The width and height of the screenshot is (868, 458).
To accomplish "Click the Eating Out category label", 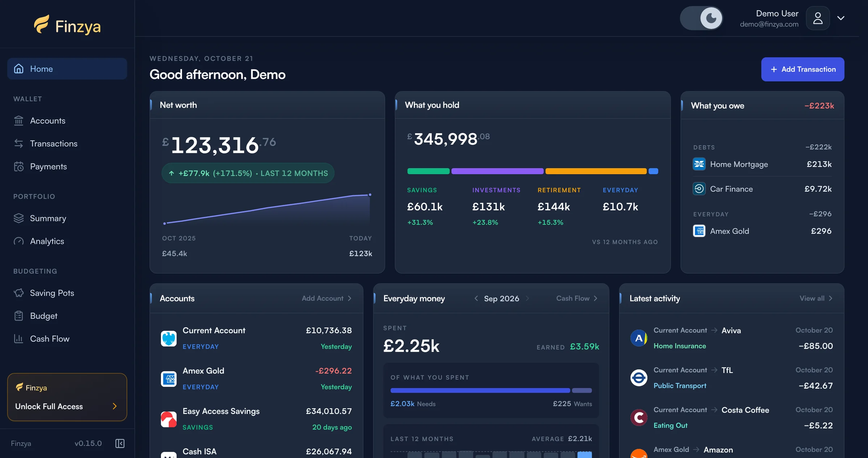I will [x=670, y=425].
